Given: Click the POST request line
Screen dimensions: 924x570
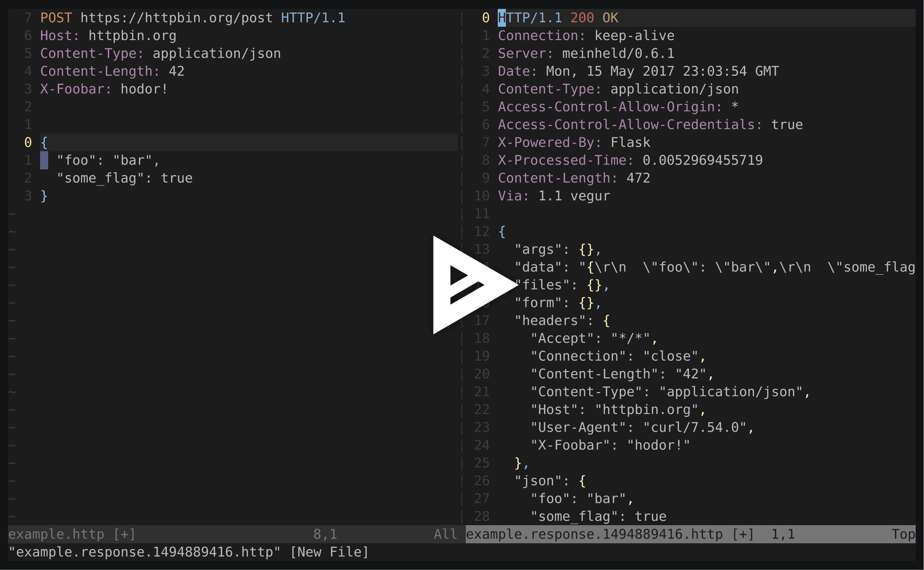Looking at the screenshot, I should (x=56, y=18).
